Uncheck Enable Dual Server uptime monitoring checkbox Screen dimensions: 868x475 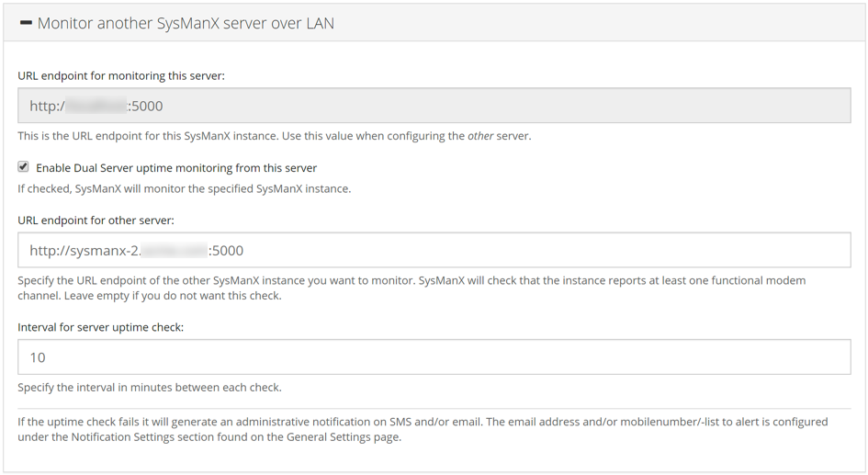(23, 166)
